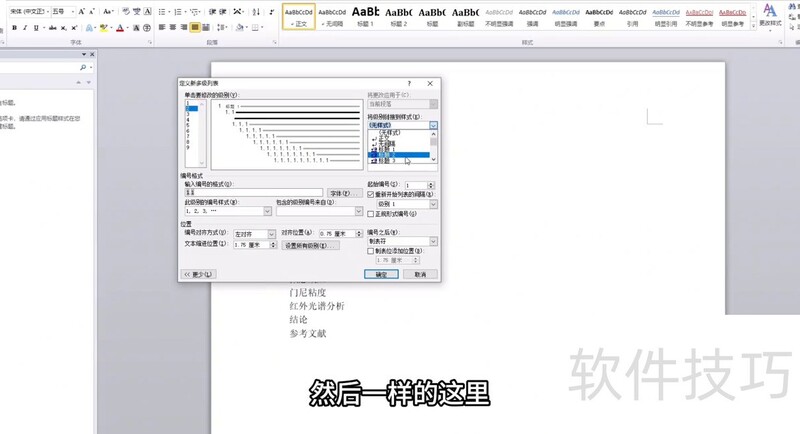Expand the 编号对齐方式 dropdown
The height and width of the screenshot is (434, 800).
pyautogui.click(x=270, y=234)
